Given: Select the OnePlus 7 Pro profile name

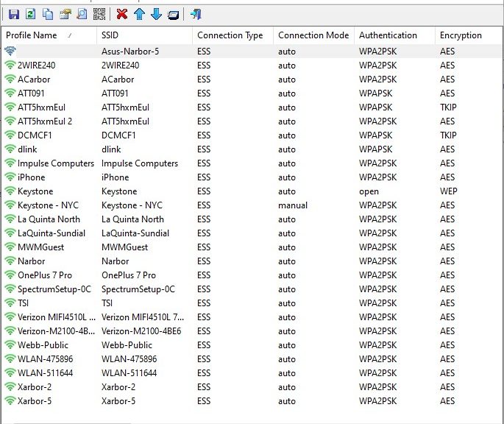Looking at the screenshot, I should coord(45,275).
